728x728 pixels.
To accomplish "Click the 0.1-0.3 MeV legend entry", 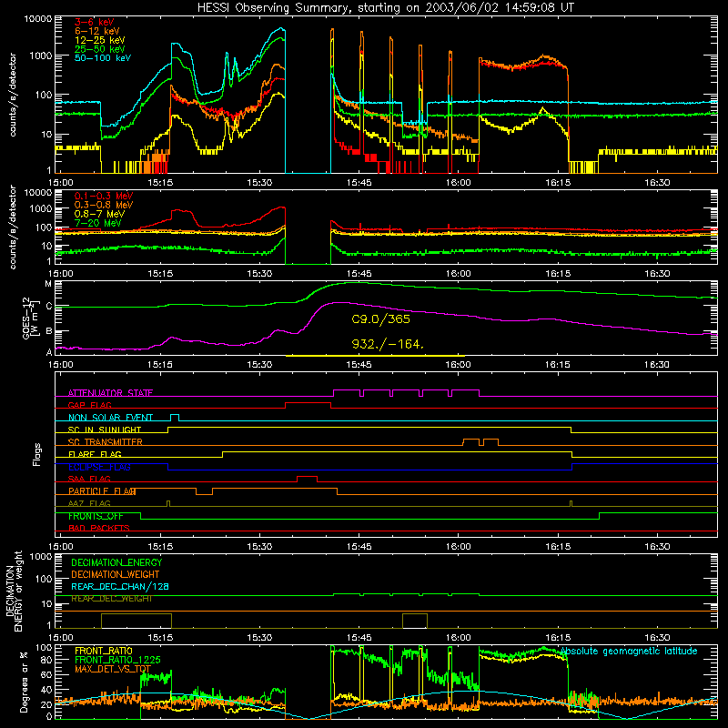I will (104, 196).
